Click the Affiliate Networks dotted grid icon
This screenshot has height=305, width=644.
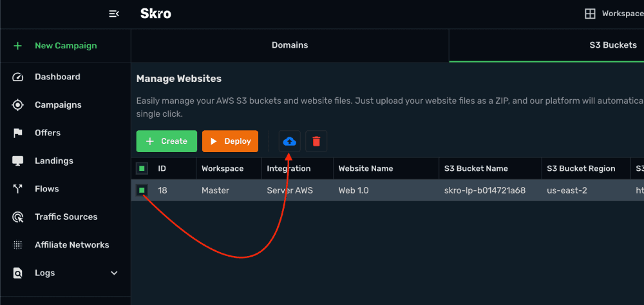(17, 245)
